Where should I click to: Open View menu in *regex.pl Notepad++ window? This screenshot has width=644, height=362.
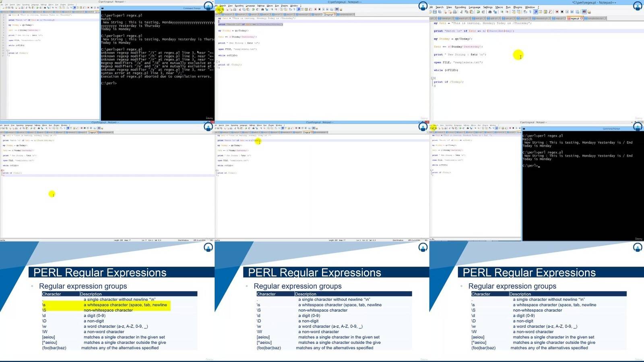(449, 7)
